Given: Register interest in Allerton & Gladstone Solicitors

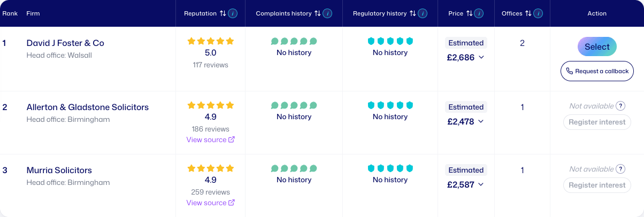Looking at the screenshot, I should tap(597, 122).
